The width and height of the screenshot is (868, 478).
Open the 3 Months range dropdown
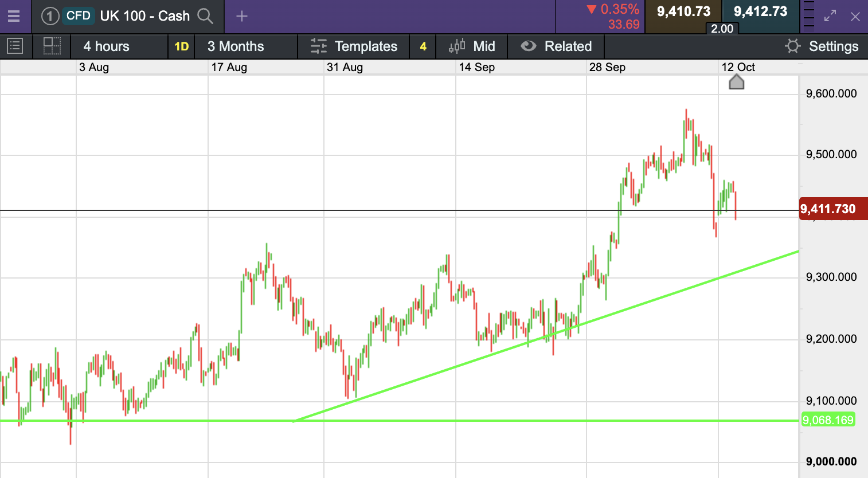(236, 46)
